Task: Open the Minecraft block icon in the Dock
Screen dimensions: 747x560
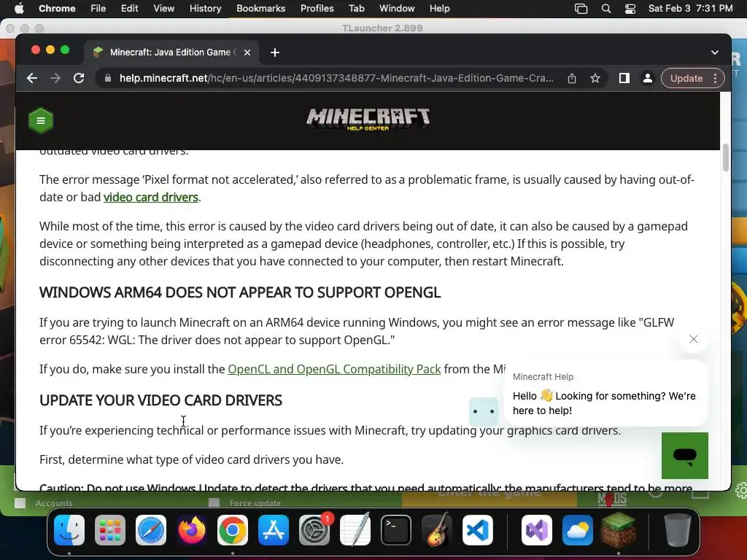Action: 619,529
